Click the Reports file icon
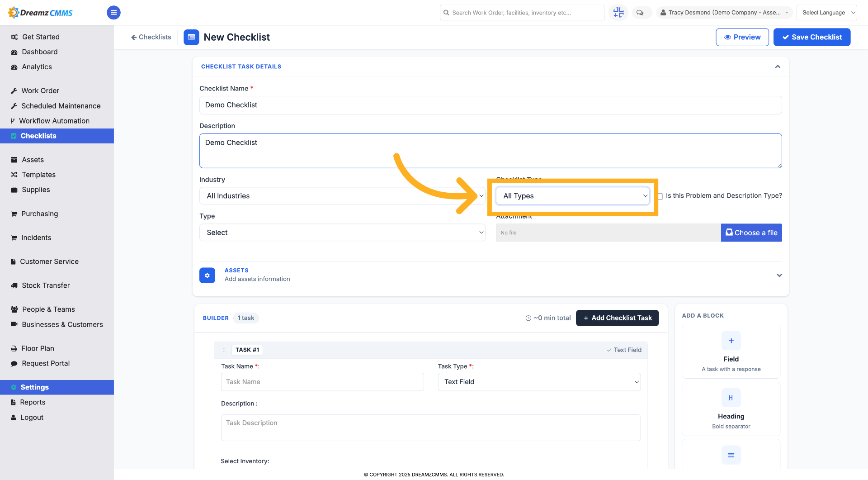Image resolution: width=868 pixels, height=480 pixels. click(13, 402)
